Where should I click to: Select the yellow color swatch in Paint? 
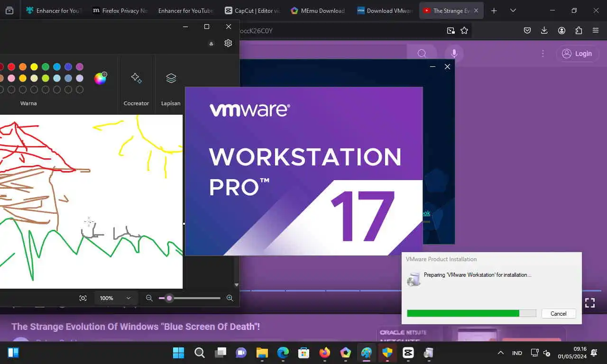pos(34,67)
